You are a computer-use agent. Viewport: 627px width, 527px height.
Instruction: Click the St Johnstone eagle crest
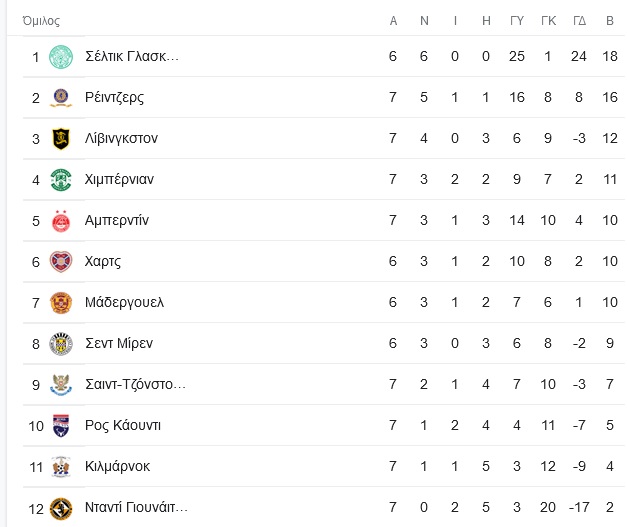point(61,385)
